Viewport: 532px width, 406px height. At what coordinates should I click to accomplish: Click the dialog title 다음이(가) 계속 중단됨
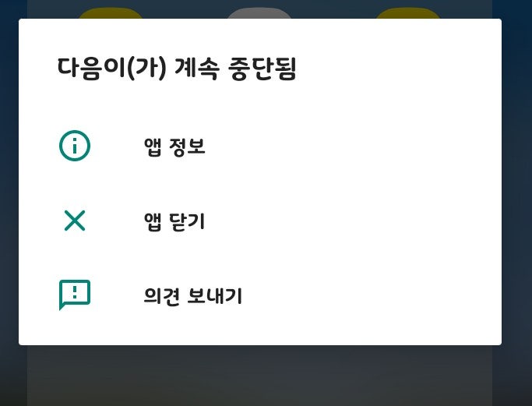point(177,69)
